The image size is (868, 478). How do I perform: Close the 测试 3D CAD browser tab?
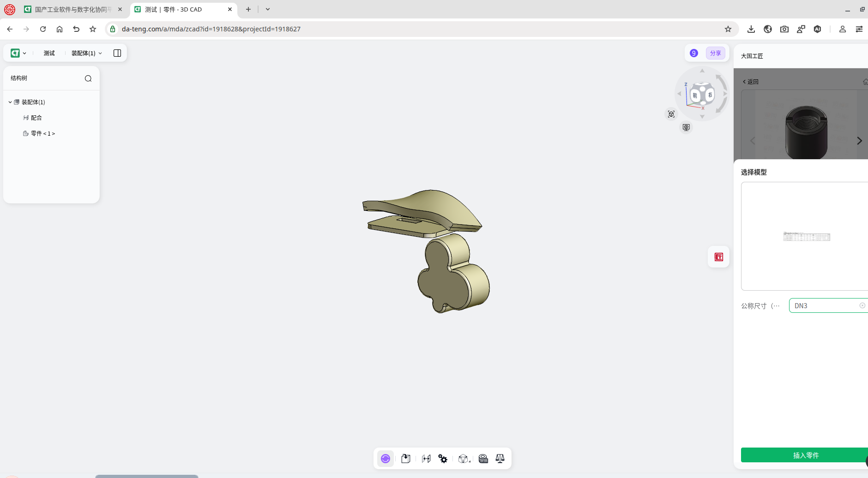[x=230, y=9]
